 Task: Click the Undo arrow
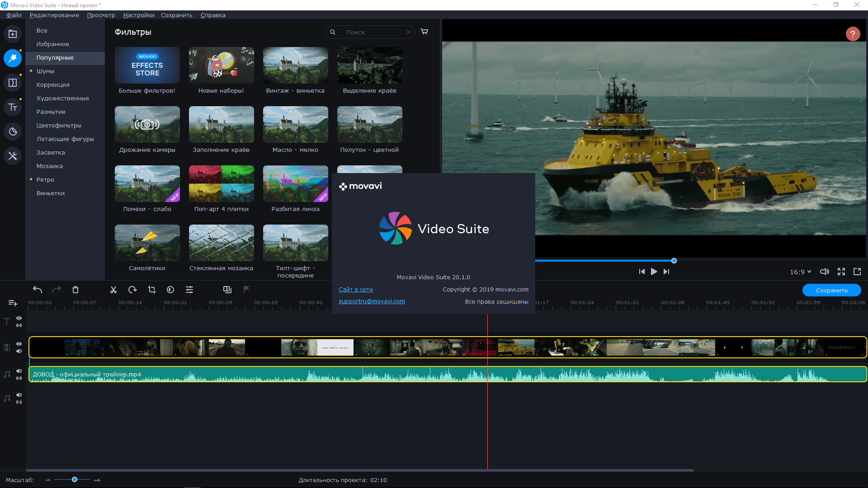click(38, 290)
